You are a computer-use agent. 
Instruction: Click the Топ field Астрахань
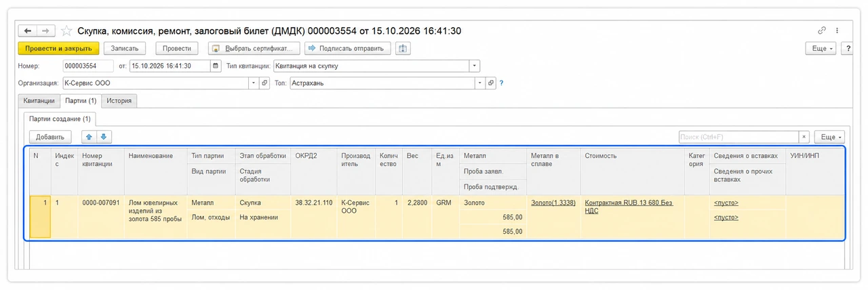click(382, 83)
